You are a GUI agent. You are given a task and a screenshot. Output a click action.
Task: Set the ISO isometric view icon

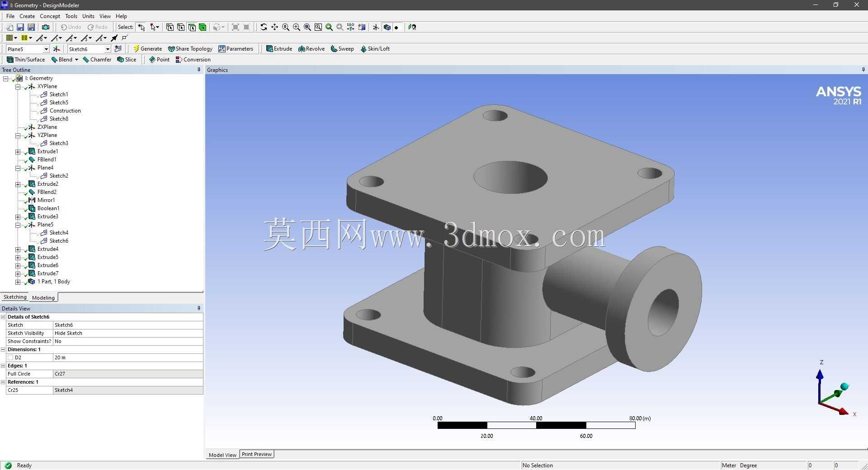click(x=351, y=27)
